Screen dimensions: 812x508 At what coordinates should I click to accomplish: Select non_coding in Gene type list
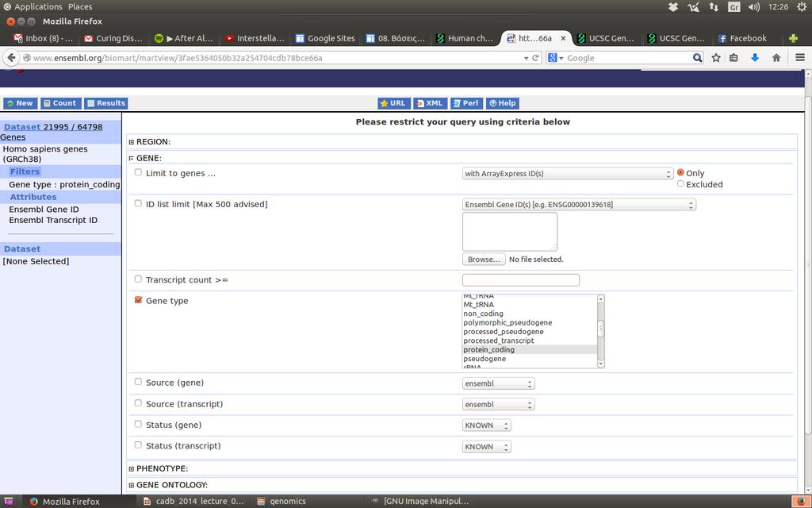pyautogui.click(x=529, y=314)
